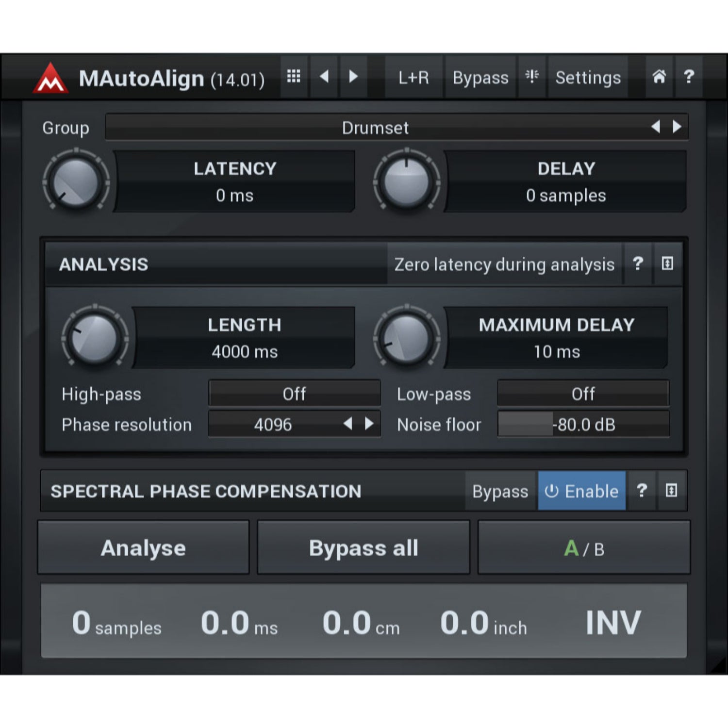The height and width of the screenshot is (728, 728).
Task: Click Spectral Phase Compensation presets icon
Action: 672,491
